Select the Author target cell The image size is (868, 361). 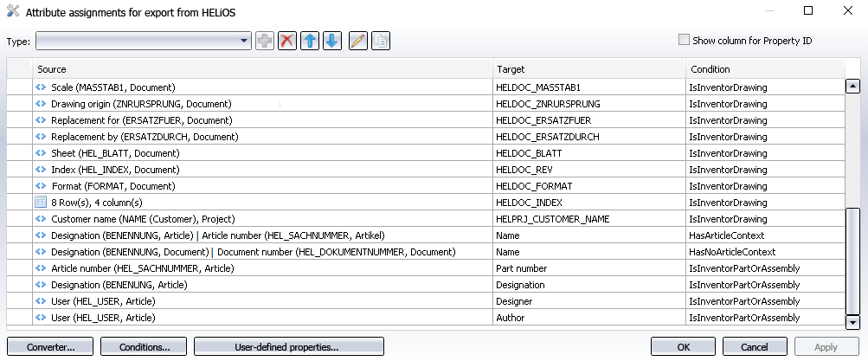click(589, 318)
